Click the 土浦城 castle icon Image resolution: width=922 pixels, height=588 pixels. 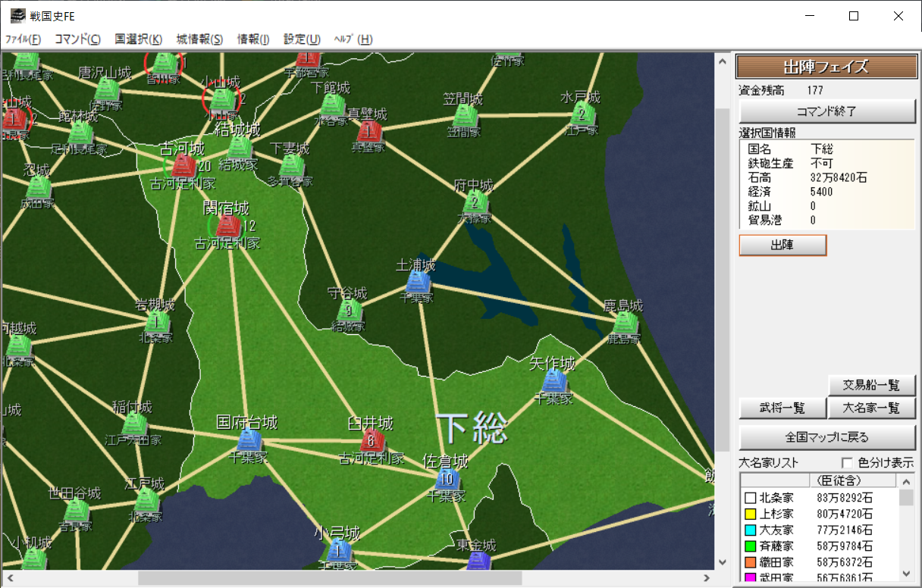pyautogui.click(x=418, y=282)
